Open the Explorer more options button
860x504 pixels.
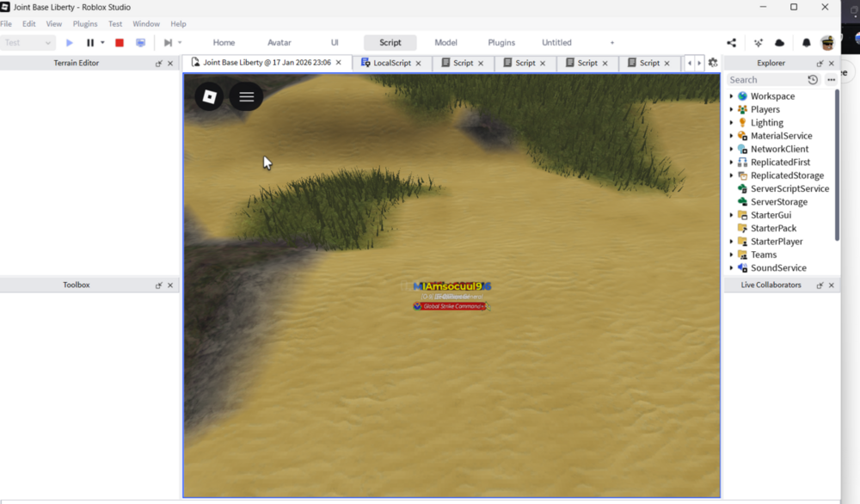832,80
